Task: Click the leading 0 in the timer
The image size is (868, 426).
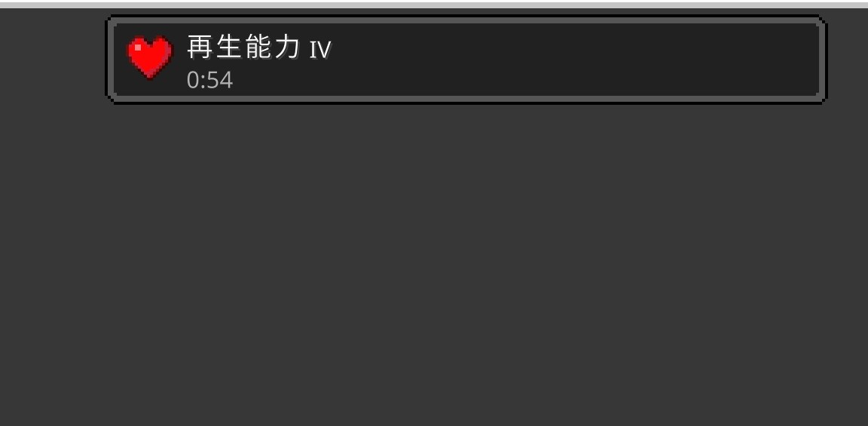Action: click(x=193, y=81)
